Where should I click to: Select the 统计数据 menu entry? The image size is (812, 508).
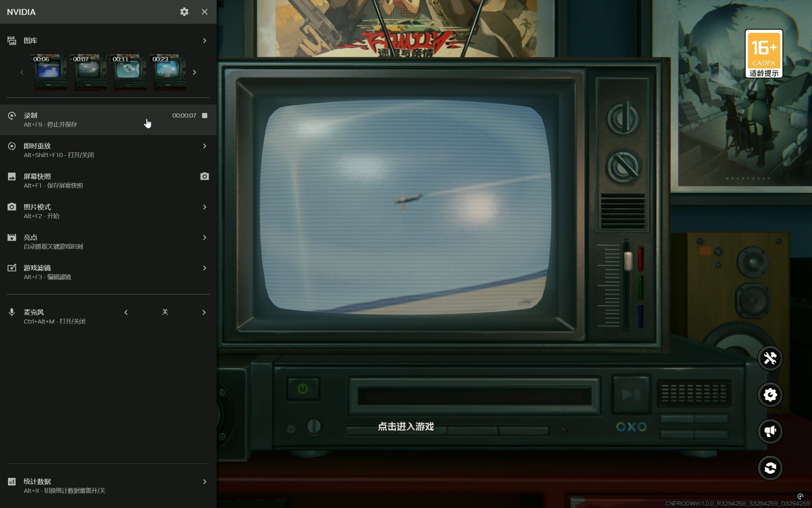(x=108, y=486)
